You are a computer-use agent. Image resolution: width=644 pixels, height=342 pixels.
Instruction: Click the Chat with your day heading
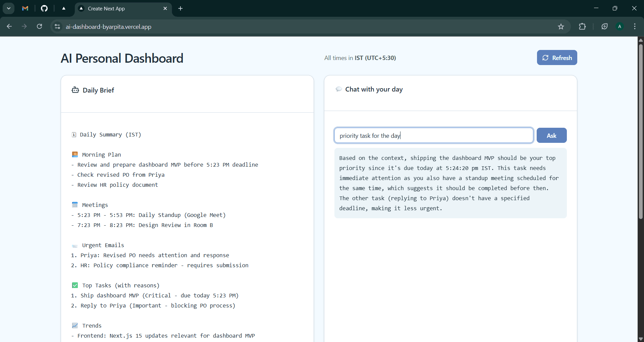point(374,89)
